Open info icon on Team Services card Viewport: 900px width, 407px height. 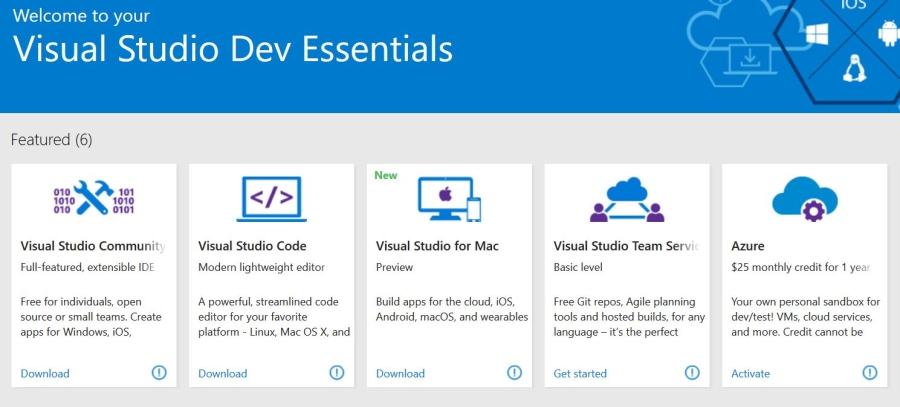pos(692,373)
